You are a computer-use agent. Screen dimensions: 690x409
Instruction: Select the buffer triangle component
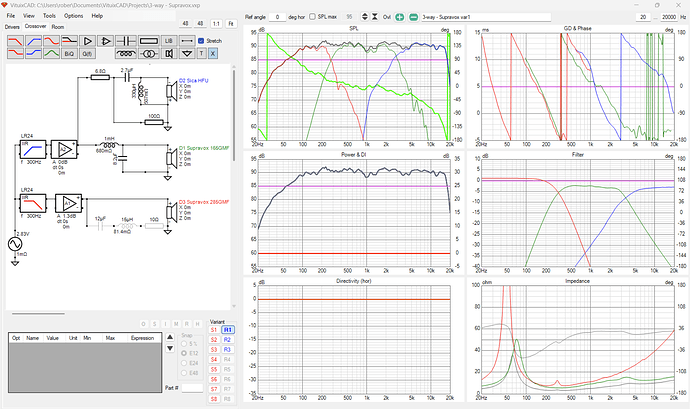click(x=87, y=41)
